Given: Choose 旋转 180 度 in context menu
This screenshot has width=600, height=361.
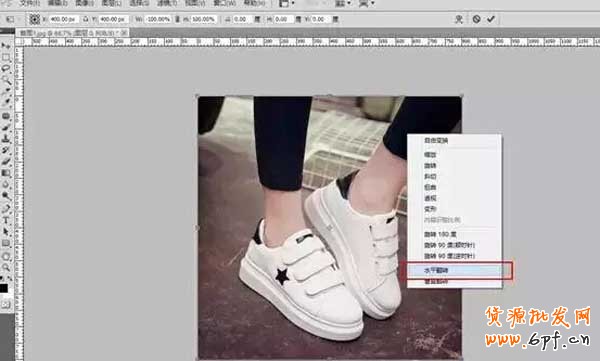Looking at the screenshot, I should click(x=454, y=234).
